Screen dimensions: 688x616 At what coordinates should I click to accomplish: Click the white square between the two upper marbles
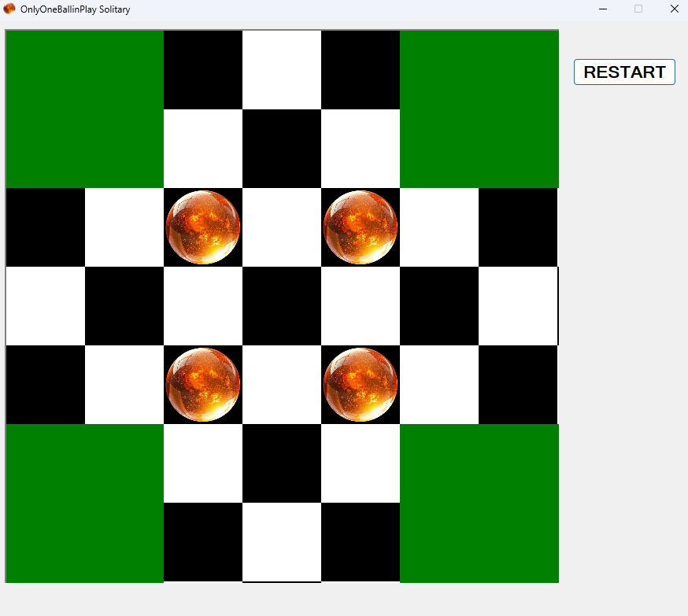[x=282, y=227]
